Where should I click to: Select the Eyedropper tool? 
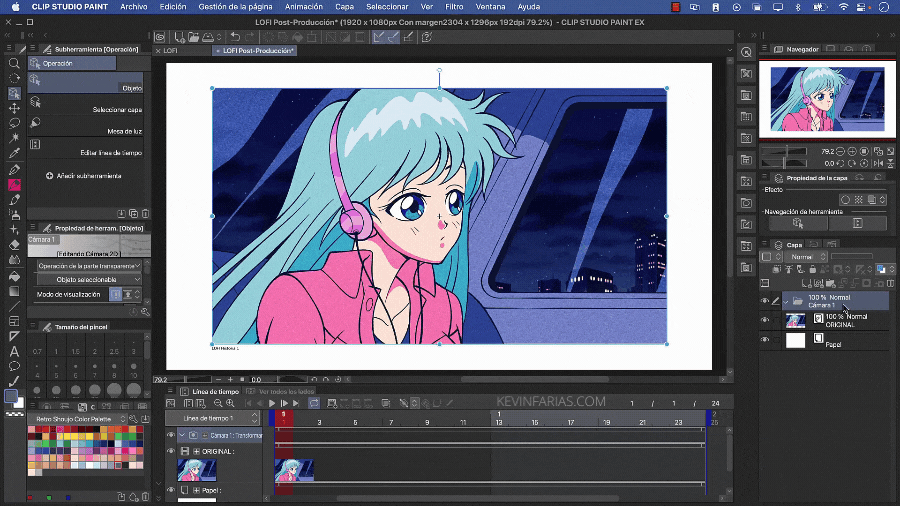coord(14,154)
